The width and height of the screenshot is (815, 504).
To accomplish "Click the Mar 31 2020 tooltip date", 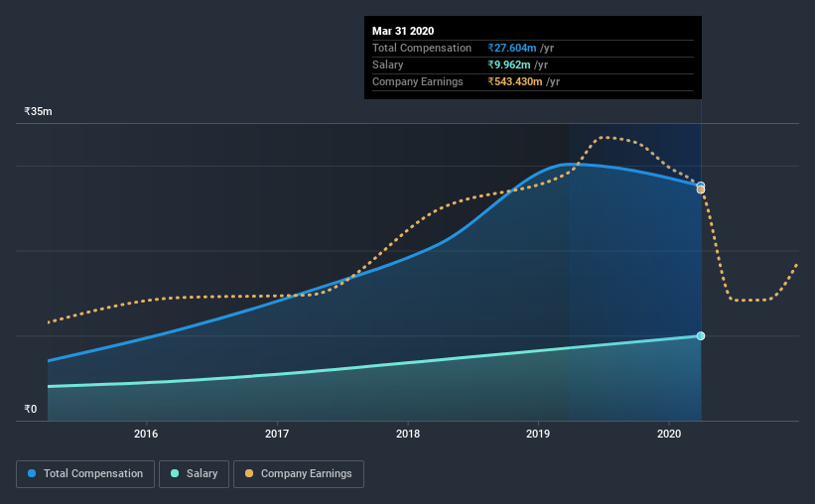I will [403, 31].
